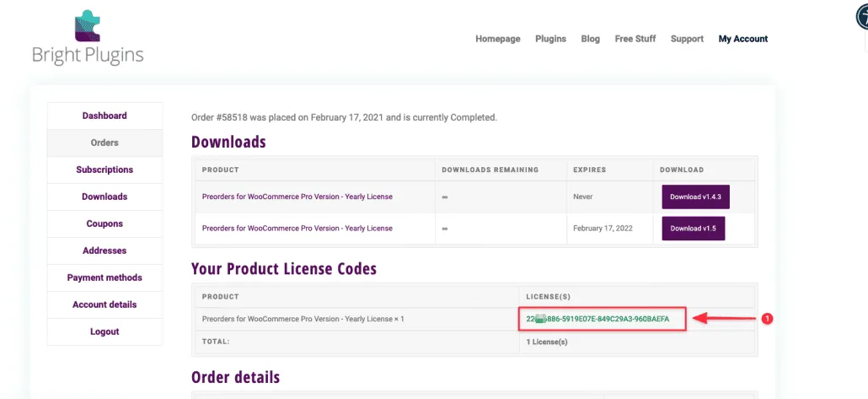Open the Homepage menu item

498,39
